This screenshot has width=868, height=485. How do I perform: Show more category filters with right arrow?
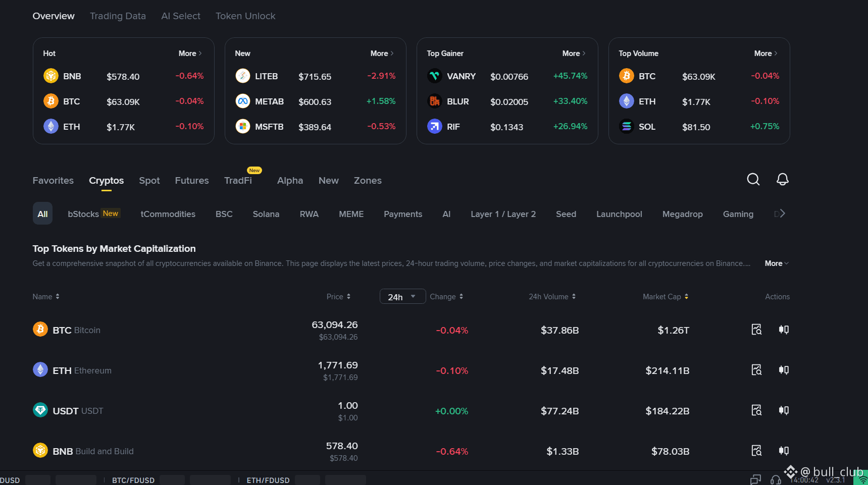click(x=782, y=213)
